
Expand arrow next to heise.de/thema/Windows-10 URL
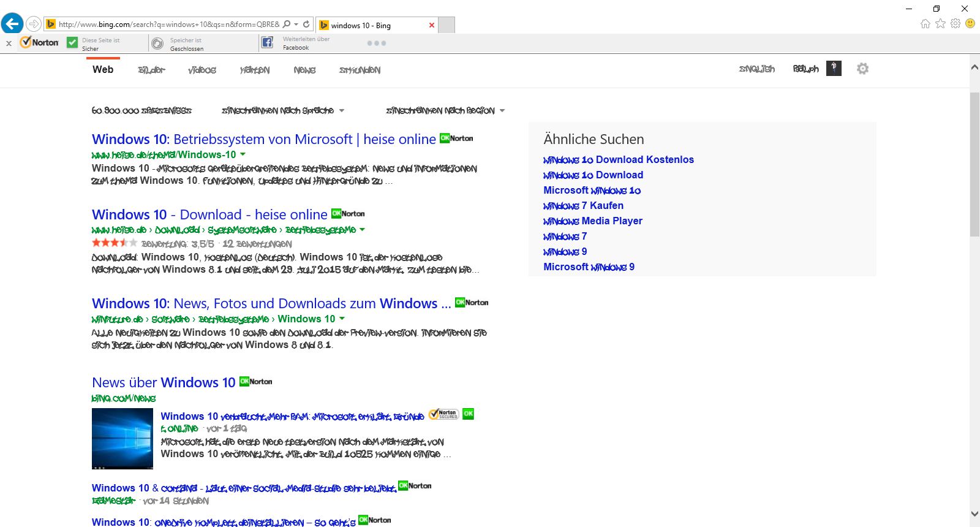(x=243, y=154)
